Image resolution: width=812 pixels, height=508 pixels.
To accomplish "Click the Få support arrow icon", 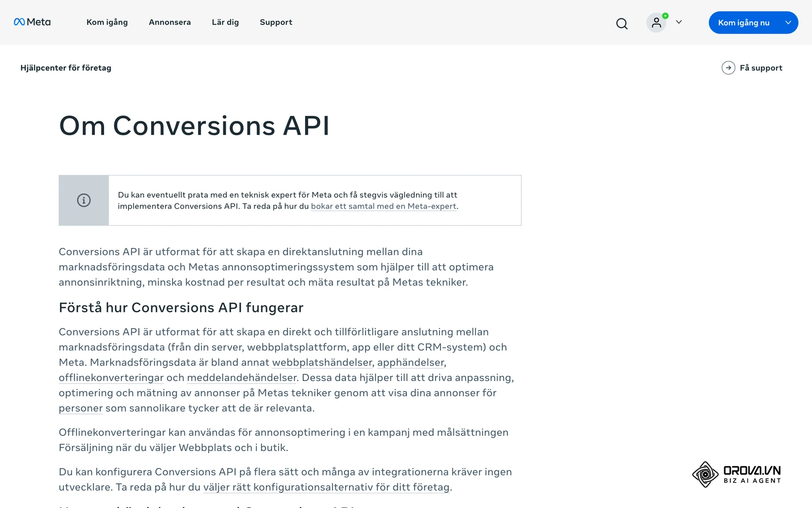I will pos(728,68).
